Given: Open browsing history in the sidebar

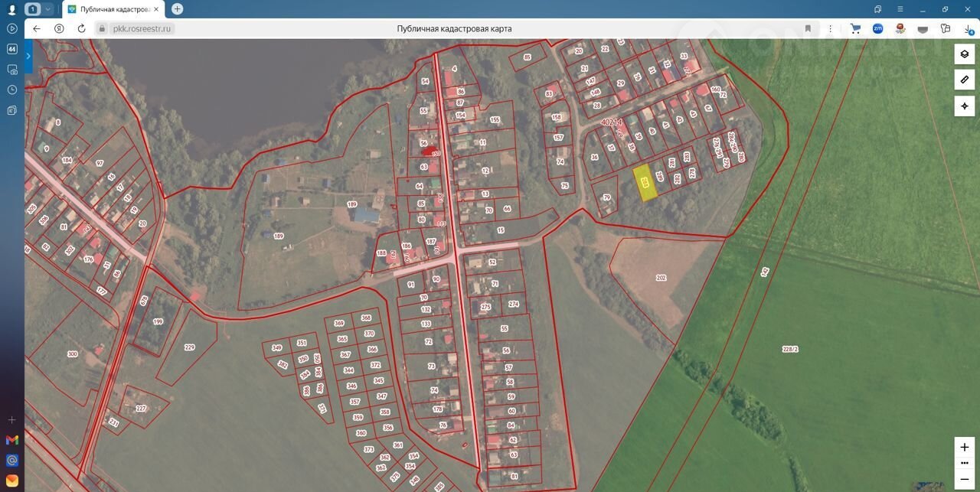Looking at the screenshot, I should pyautogui.click(x=11, y=90).
